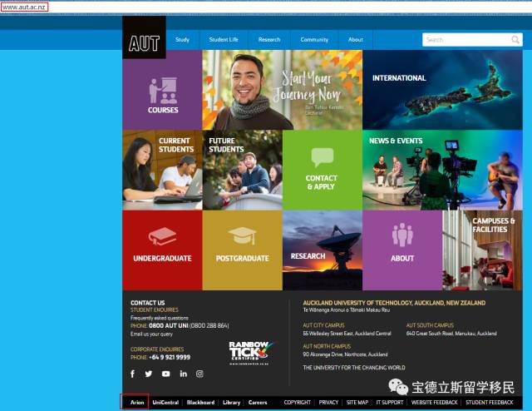Image resolution: width=532 pixels, height=411 pixels.
Task: Open the Research nav menu
Action: (269, 39)
